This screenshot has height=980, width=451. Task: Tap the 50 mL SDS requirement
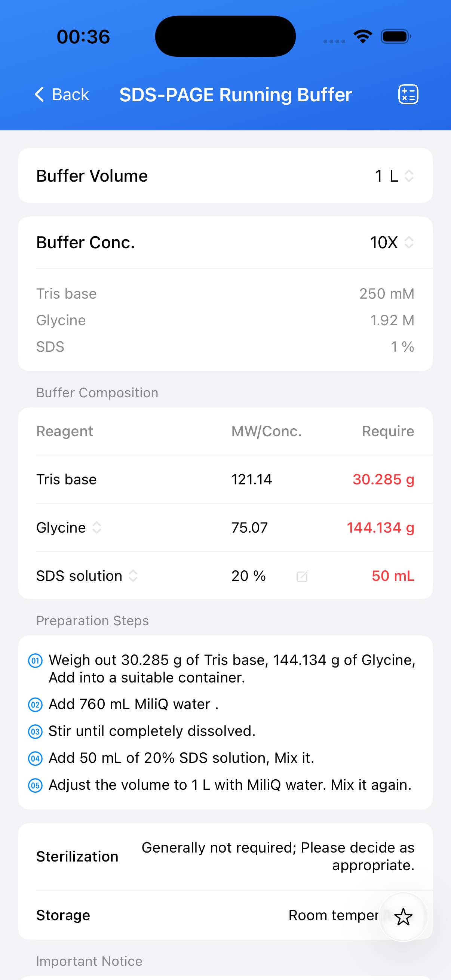click(393, 576)
